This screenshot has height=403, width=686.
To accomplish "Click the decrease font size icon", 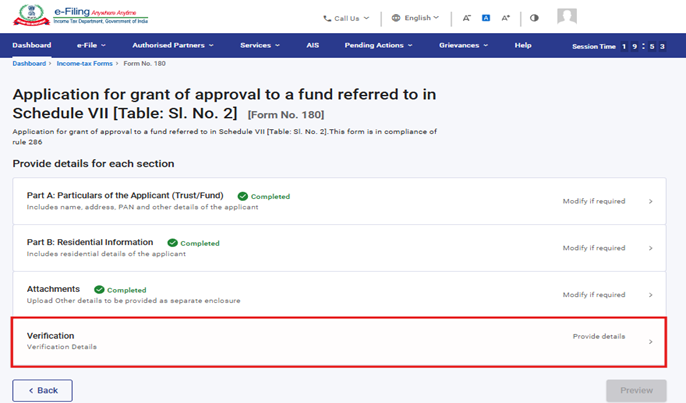I will coord(467,18).
